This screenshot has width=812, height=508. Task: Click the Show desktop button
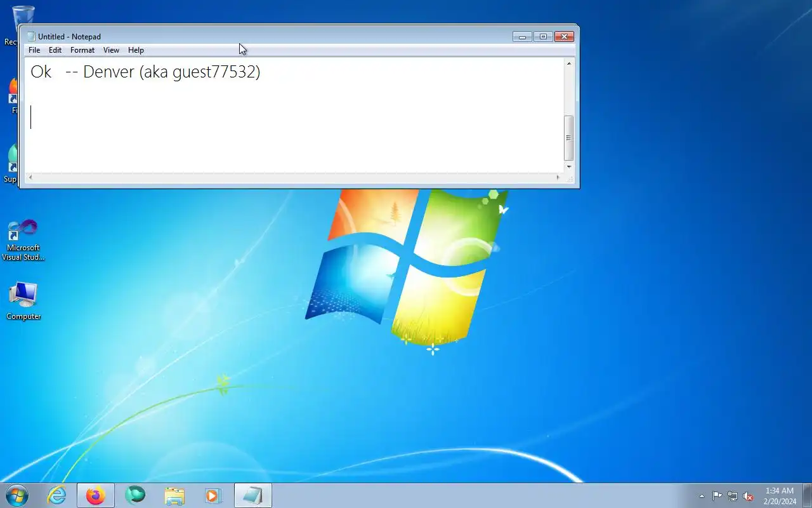[807, 495]
